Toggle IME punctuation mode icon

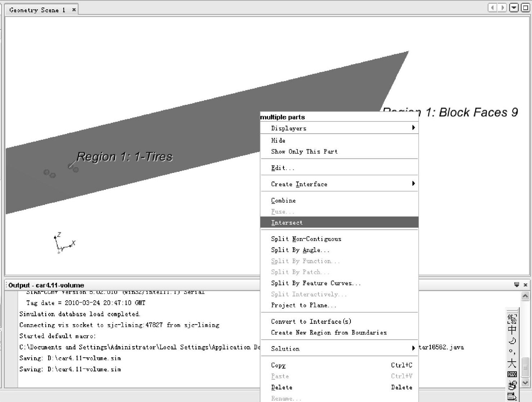pyautogui.click(x=512, y=352)
